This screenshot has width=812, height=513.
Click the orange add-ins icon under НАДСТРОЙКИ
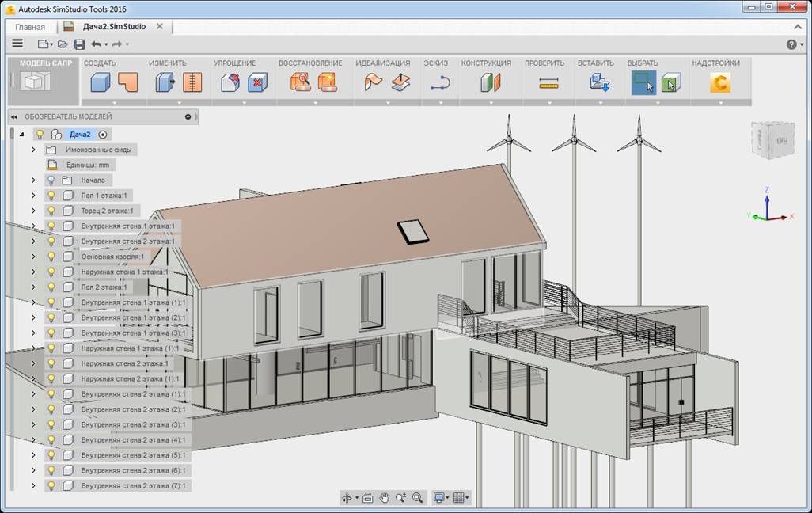pyautogui.click(x=719, y=83)
